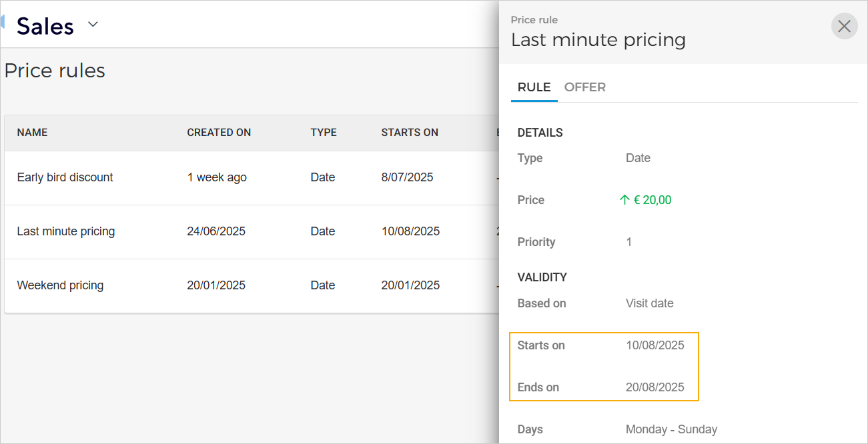
Task: Select the RULE tab
Action: 534,87
